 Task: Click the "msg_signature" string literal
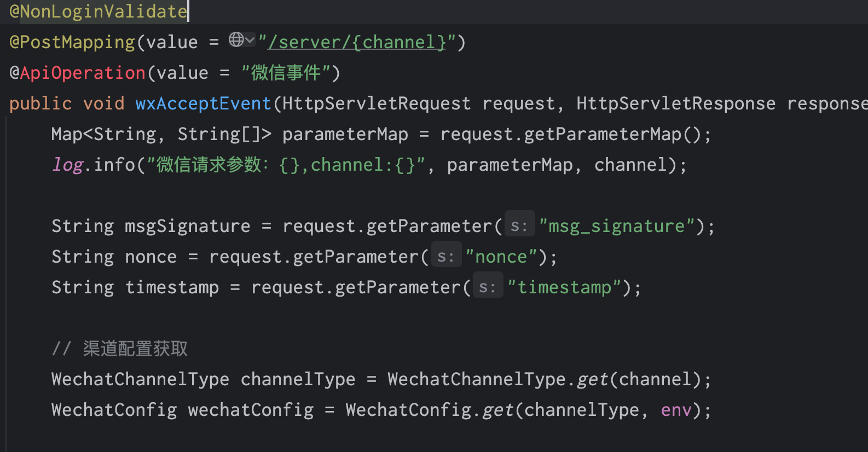pyautogui.click(x=617, y=226)
